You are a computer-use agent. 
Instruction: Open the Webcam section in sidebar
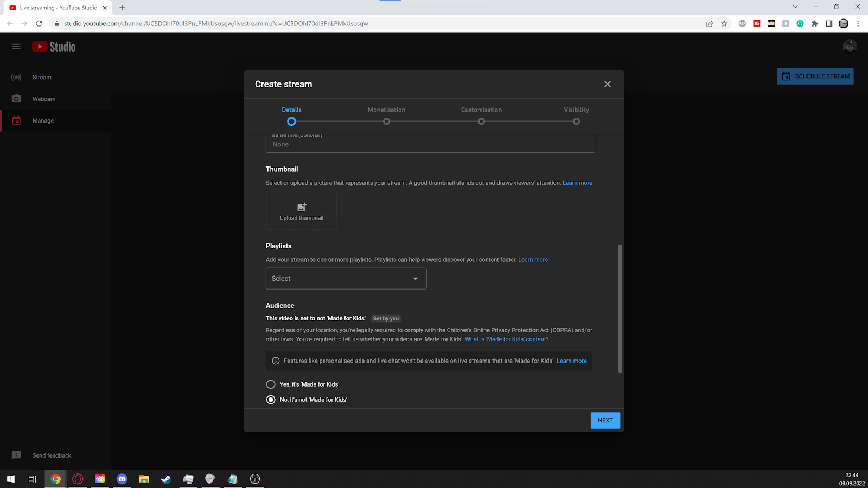[x=43, y=99]
